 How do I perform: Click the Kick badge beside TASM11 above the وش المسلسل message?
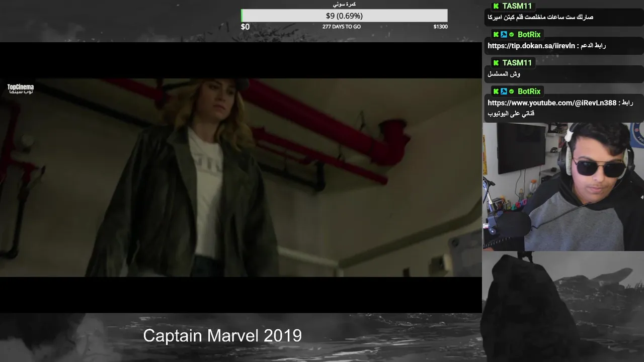coord(496,63)
